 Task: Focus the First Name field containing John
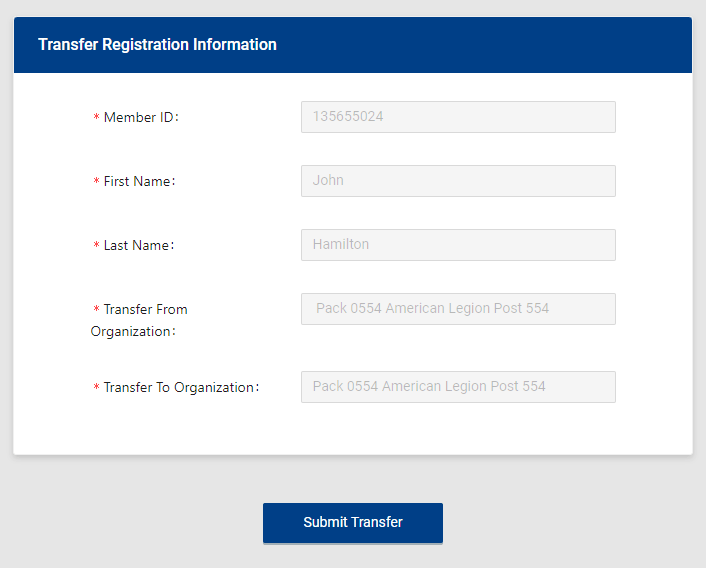458,181
